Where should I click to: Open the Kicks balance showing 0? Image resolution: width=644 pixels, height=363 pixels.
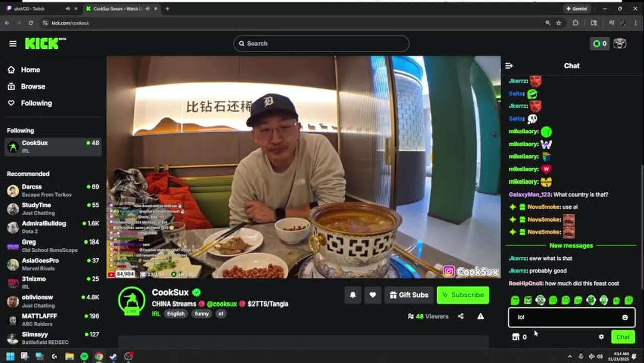(600, 44)
